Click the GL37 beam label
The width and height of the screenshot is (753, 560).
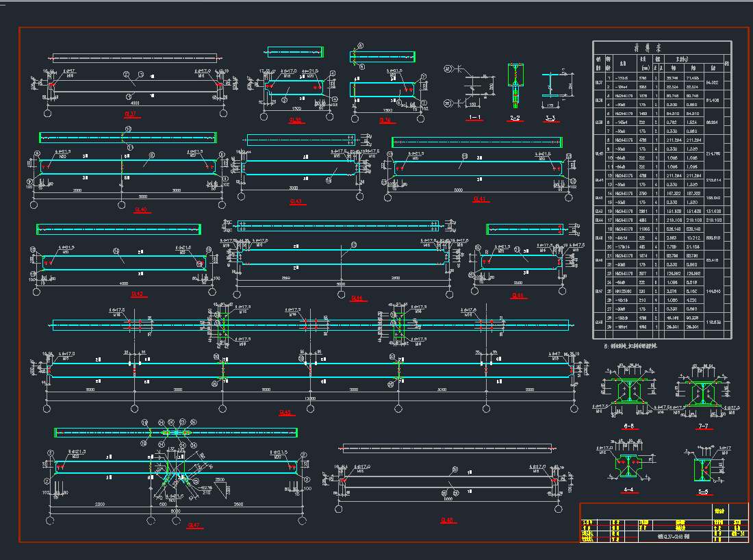(130, 115)
